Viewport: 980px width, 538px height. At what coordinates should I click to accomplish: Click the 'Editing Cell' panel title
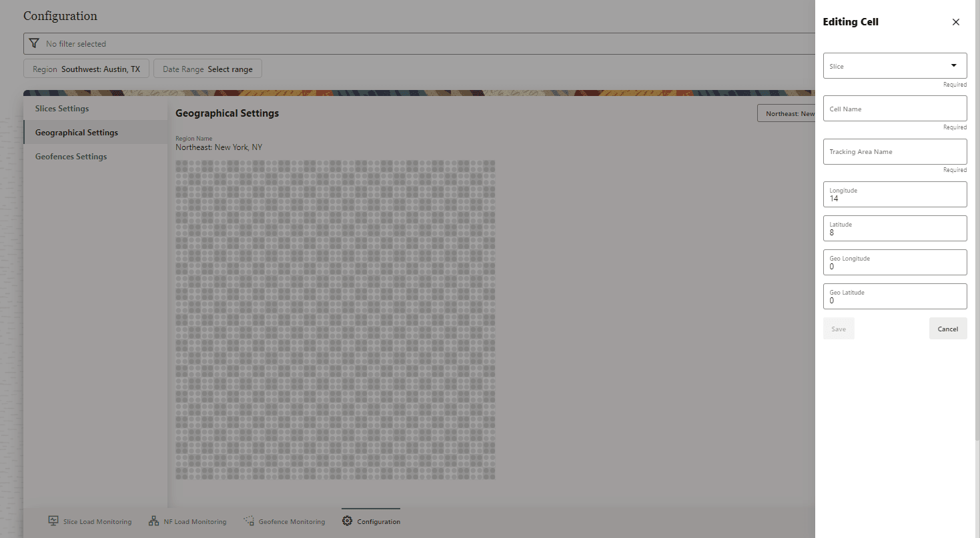pos(851,22)
